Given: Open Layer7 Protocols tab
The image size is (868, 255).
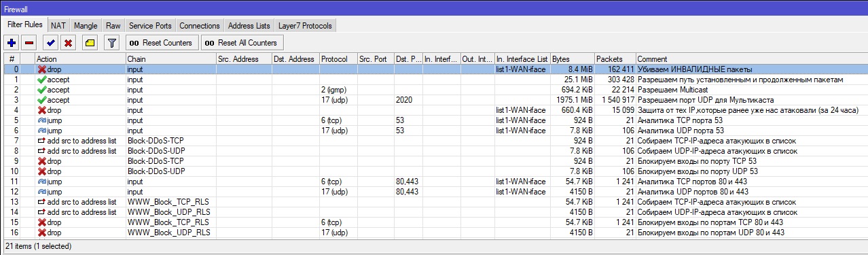Looking at the screenshot, I should coord(306,26).
